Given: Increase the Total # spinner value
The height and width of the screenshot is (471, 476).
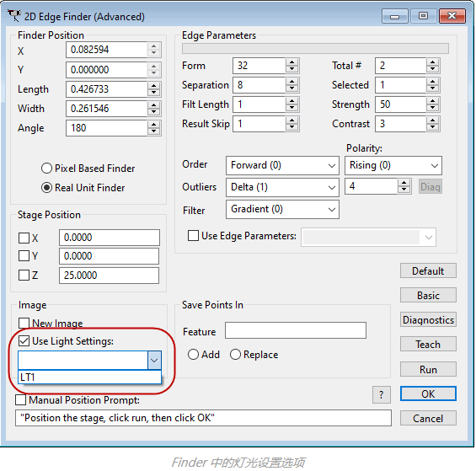Looking at the screenshot, I should click(x=432, y=62).
